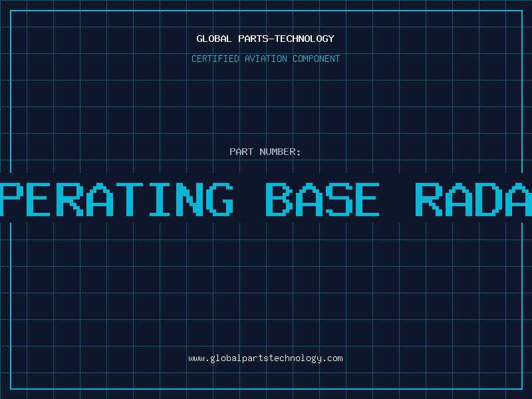Click the "www" prefix of the URL

[x=197, y=358]
